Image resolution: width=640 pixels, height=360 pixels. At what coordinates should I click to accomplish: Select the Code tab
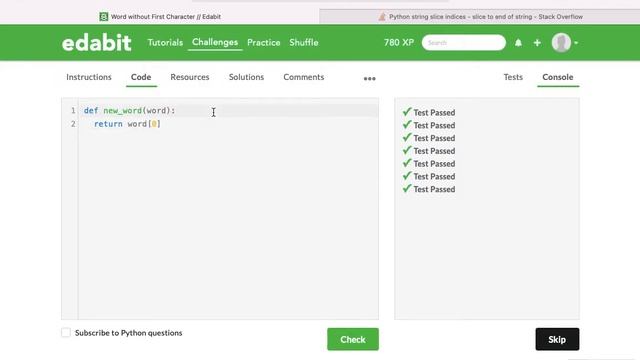pos(141,77)
